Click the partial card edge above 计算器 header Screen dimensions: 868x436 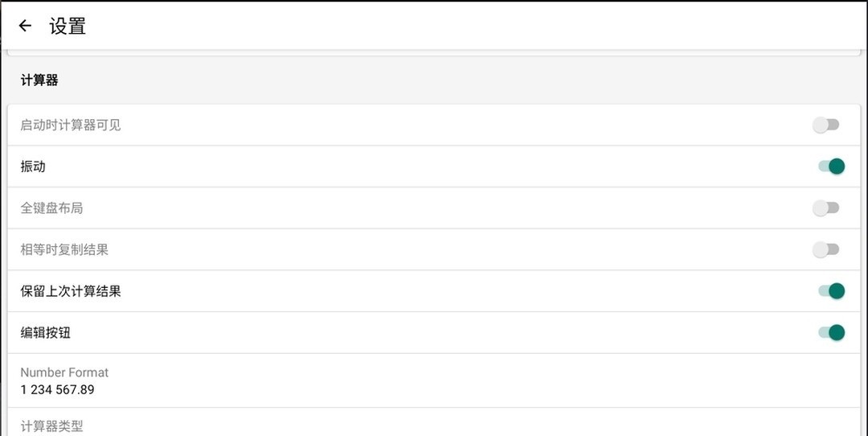click(x=434, y=53)
